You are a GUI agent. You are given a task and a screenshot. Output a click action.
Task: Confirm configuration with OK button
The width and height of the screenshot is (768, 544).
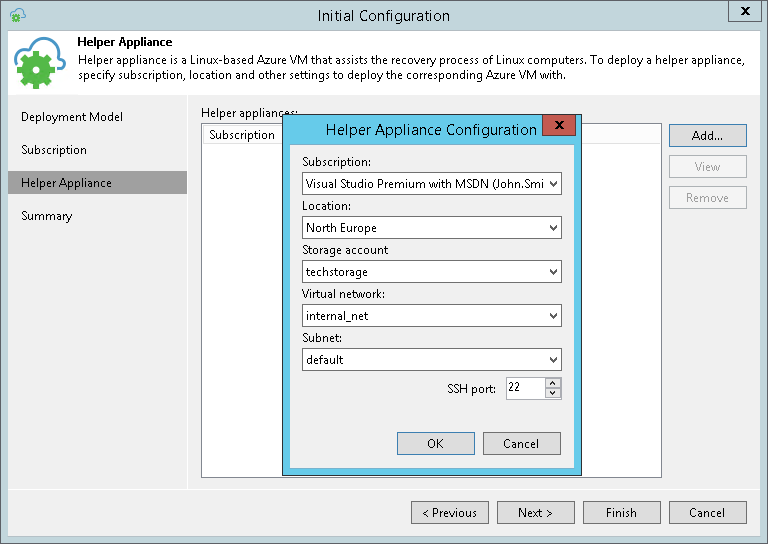(435, 444)
